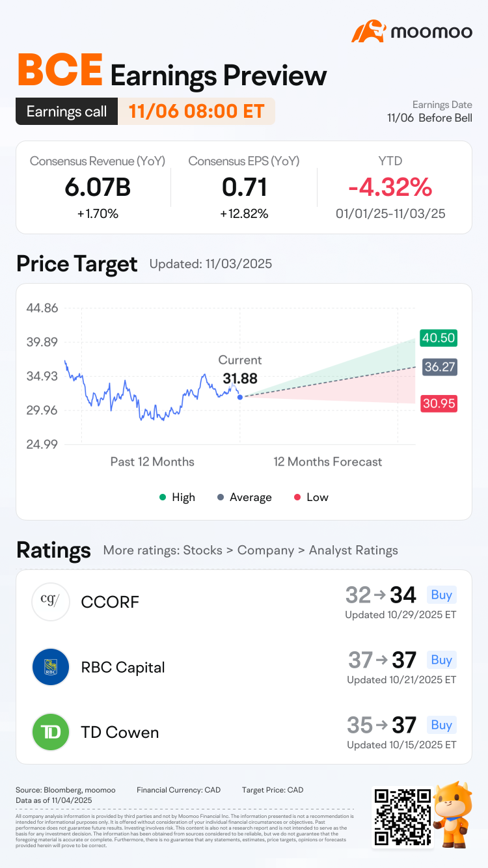The width and height of the screenshot is (488, 868).
Task: Click the More ratings navigation hint text
Action: click(x=251, y=550)
